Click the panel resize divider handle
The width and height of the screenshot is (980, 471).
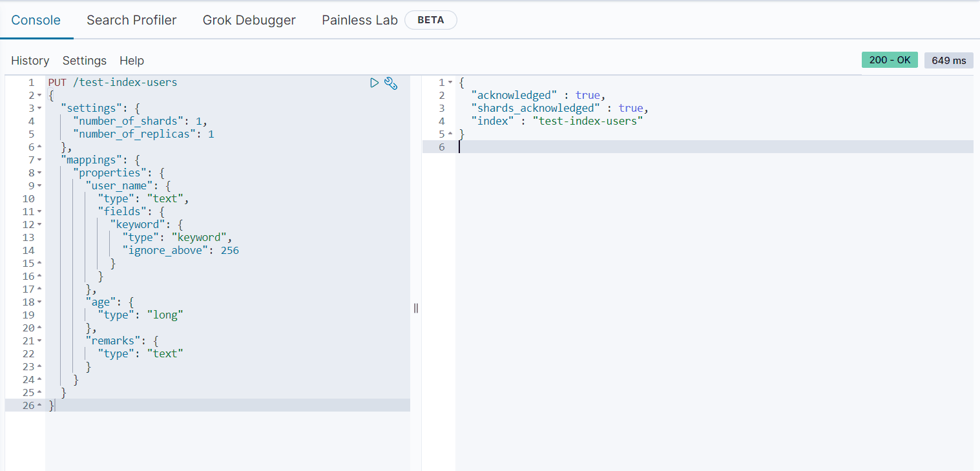416,308
